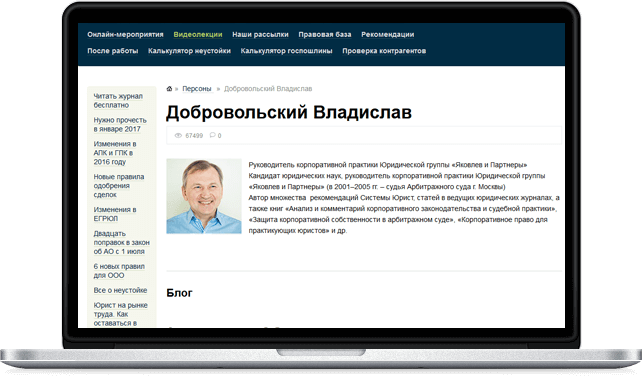
Task: Select Рекомендации in top navigation
Action: pyautogui.click(x=387, y=34)
